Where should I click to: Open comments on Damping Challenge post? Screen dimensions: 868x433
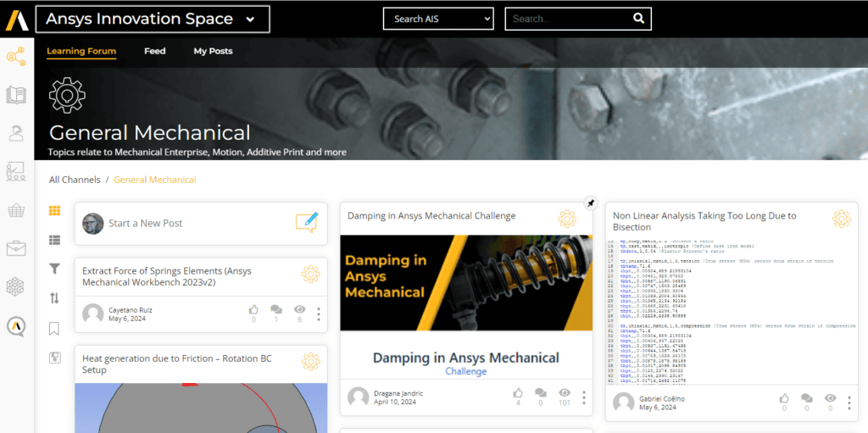[x=540, y=392]
